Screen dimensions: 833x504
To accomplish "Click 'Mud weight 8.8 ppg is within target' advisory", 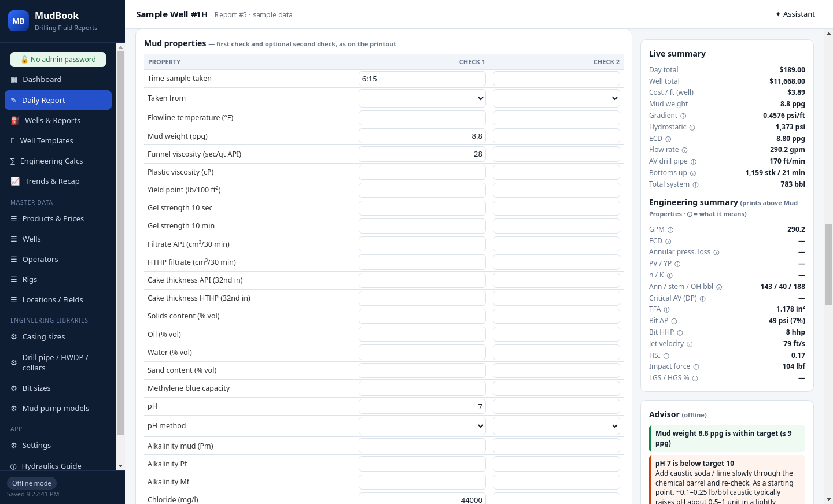I will point(727,438).
